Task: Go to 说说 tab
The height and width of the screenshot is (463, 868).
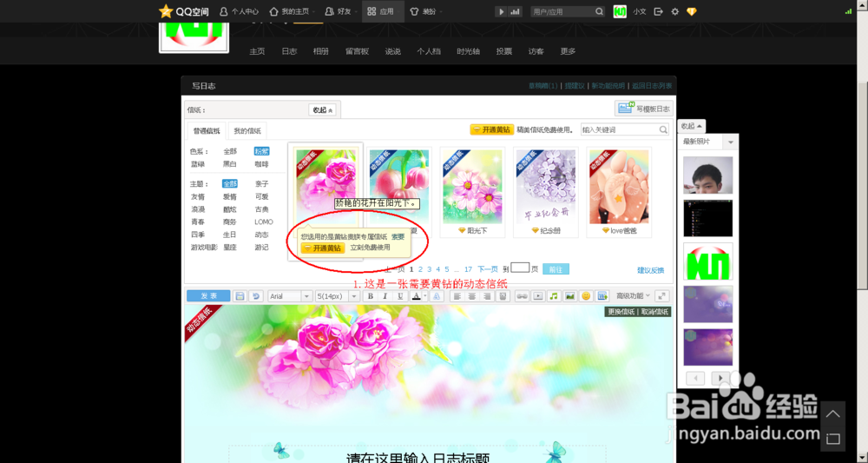Action: (392, 51)
